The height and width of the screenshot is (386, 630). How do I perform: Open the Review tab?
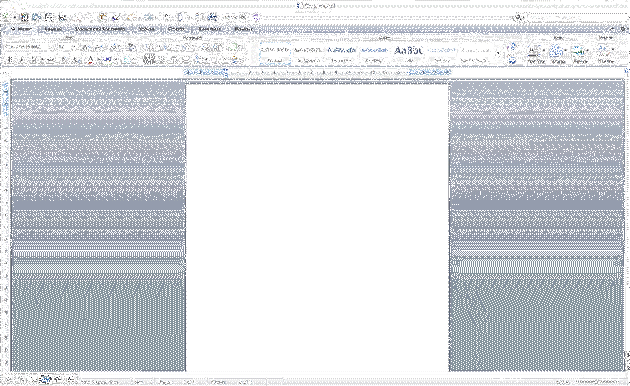(243, 29)
